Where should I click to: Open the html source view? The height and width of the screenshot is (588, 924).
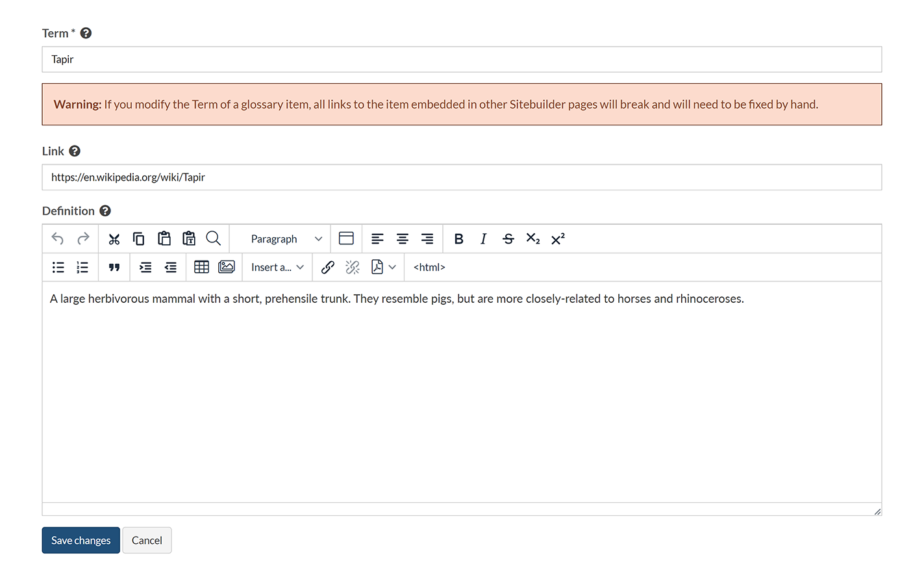pos(429,268)
